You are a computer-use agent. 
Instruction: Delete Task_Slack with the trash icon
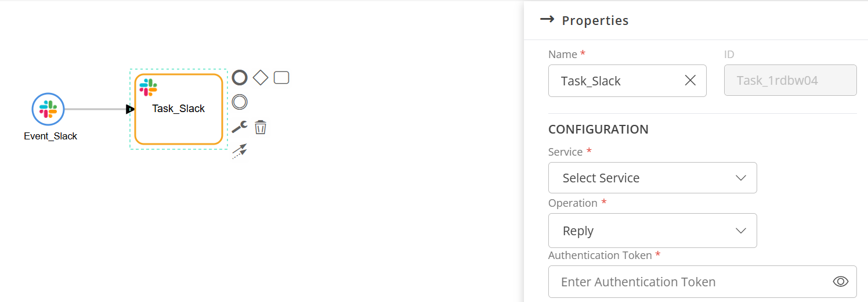[x=261, y=127]
